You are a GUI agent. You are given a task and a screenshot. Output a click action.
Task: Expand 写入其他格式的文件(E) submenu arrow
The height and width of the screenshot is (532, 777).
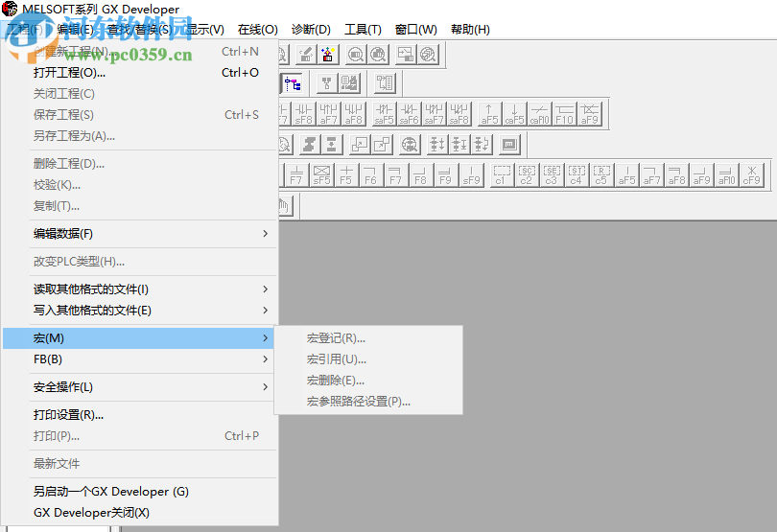(x=266, y=310)
